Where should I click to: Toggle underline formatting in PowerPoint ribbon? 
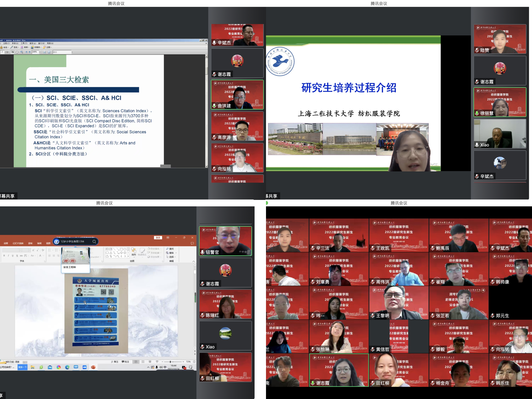coord(12,256)
